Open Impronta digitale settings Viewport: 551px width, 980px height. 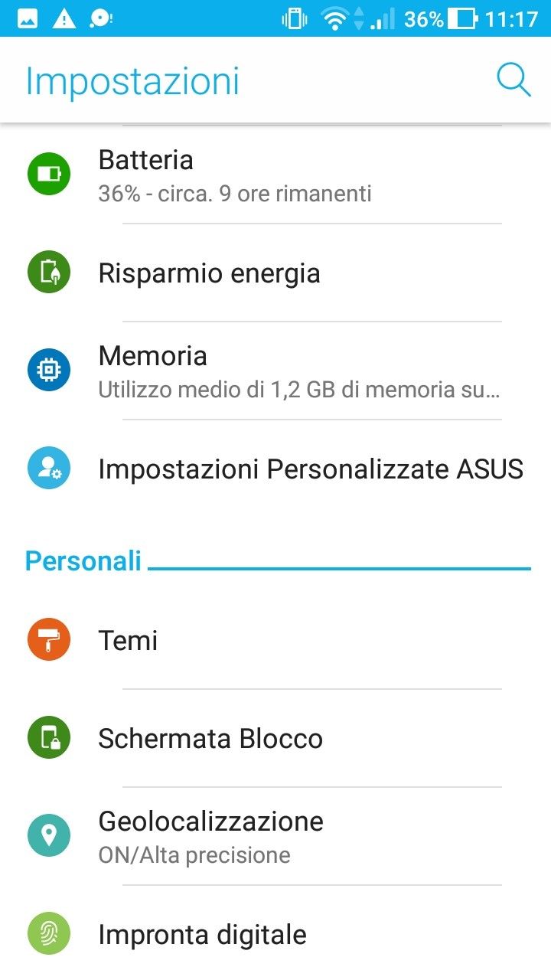pos(203,935)
